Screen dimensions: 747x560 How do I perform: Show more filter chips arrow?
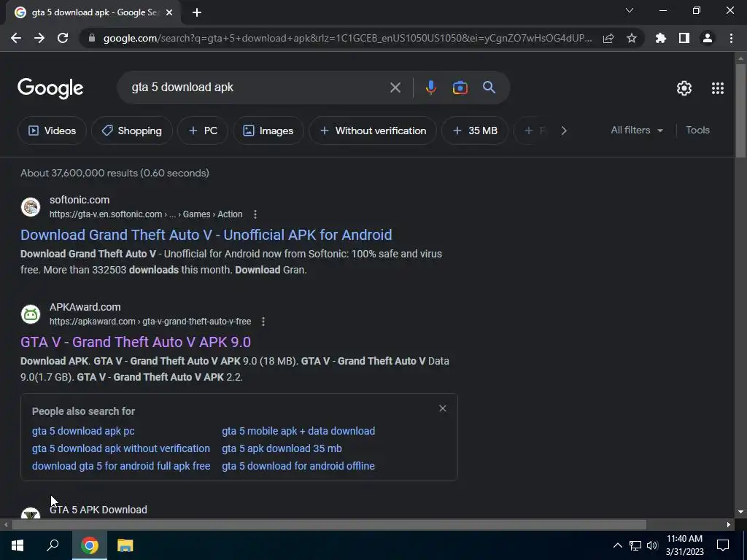[x=564, y=131]
